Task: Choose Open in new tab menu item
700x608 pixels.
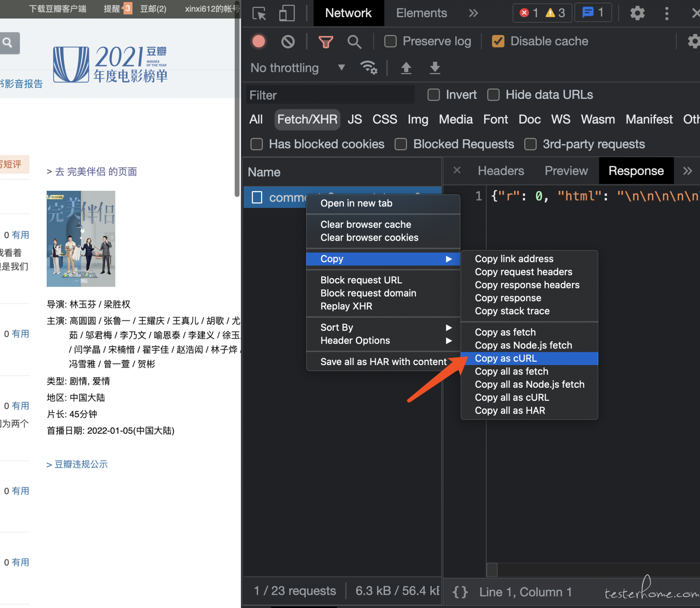Action: [x=383, y=203]
